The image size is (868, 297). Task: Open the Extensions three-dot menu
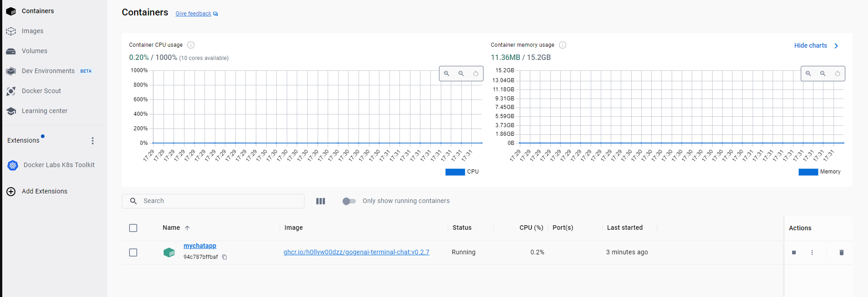click(x=93, y=141)
